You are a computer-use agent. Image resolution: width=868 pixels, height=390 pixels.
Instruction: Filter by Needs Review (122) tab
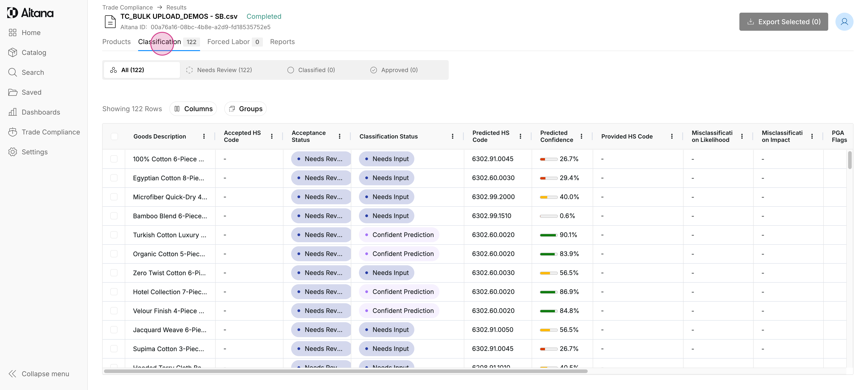point(219,70)
